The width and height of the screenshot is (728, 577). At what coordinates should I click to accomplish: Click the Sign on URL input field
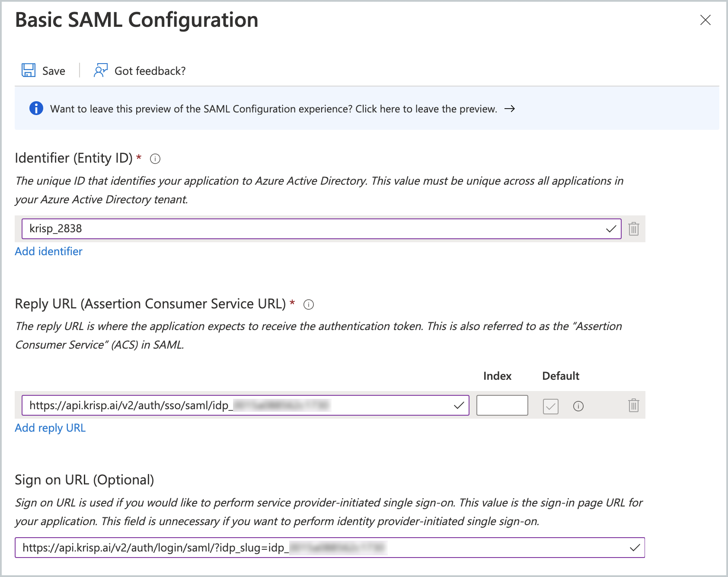(x=329, y=548)
